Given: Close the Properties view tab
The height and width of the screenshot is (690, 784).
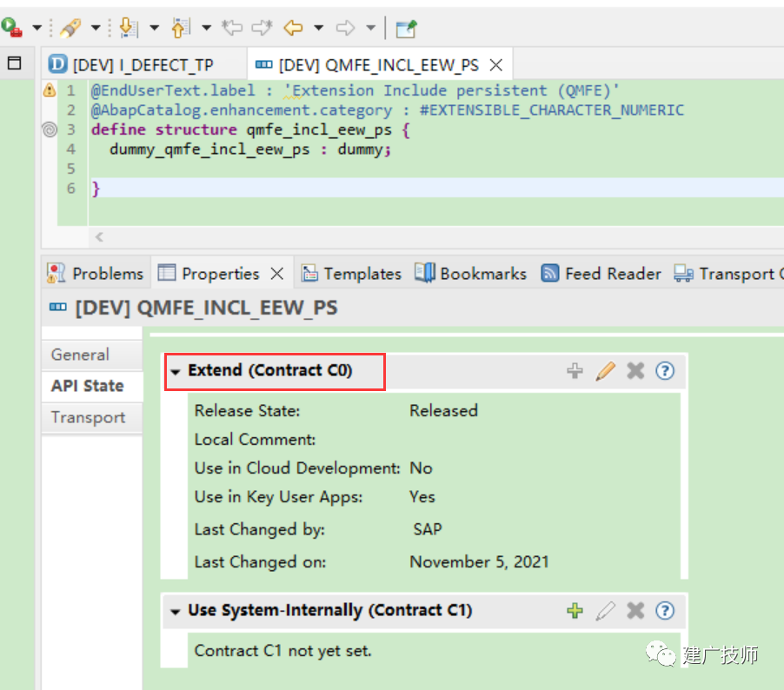Looking at the screenshot, I should pyautogui.click(x=277, y=274).
